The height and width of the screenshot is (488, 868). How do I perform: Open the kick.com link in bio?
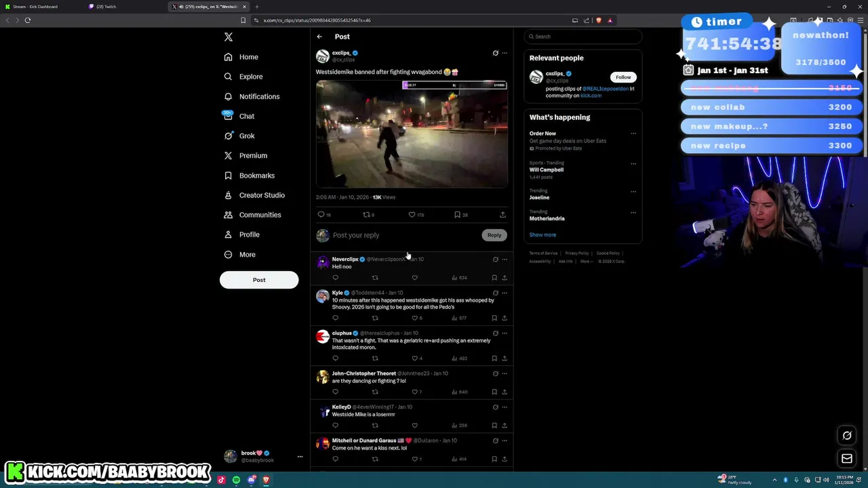591,96
